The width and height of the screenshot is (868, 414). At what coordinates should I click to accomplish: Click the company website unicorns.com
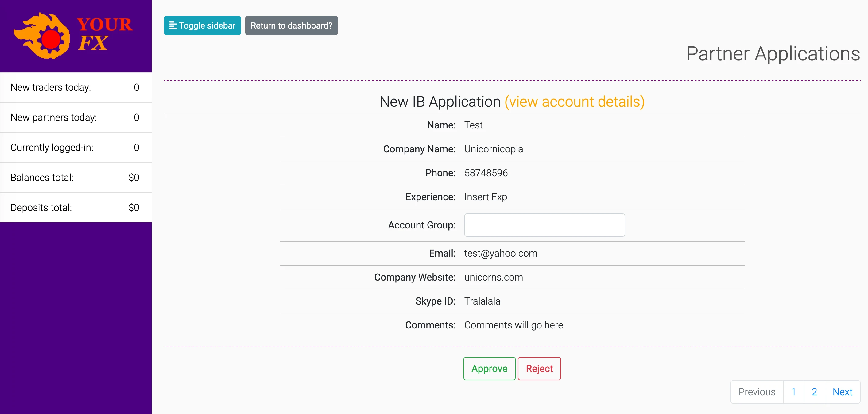point(493,277)
